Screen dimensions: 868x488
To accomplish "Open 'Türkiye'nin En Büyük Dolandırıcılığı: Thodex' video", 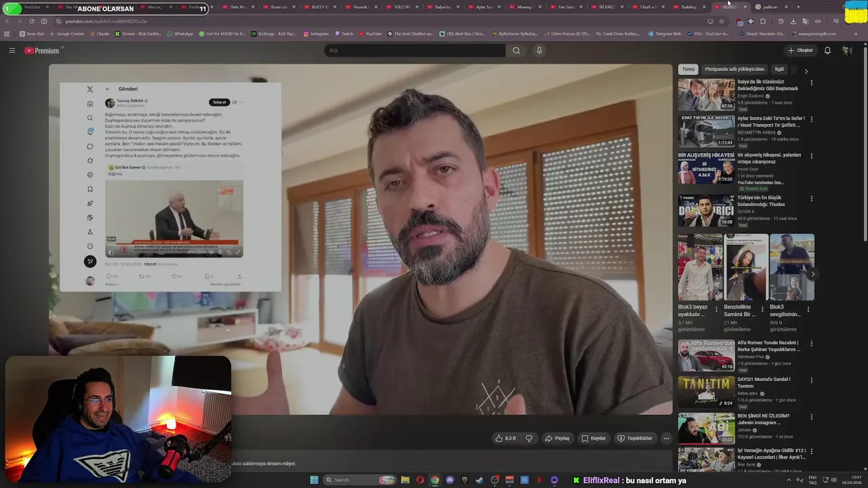I will click(706, 211).
